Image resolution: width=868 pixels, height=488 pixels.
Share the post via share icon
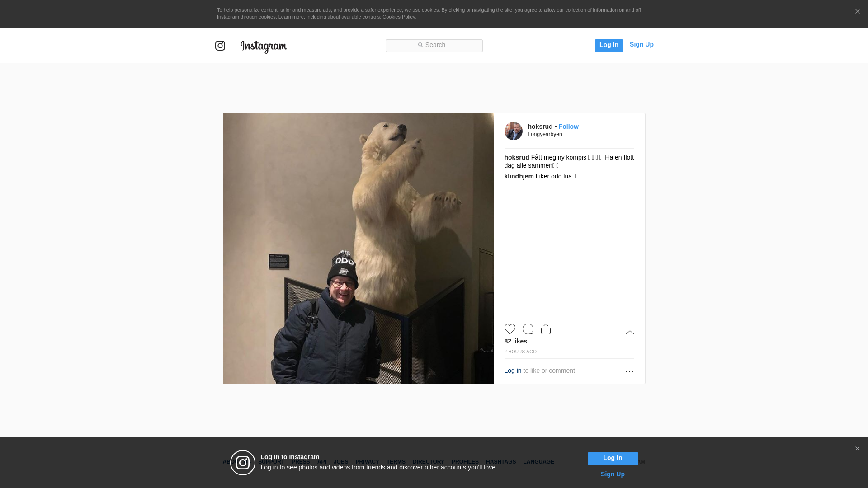pos(546,329)
